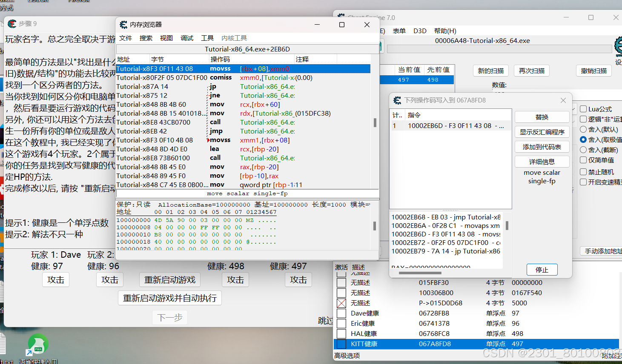
Task: Click the 无描述 row with address 100306B00
Action: point(476,293)
